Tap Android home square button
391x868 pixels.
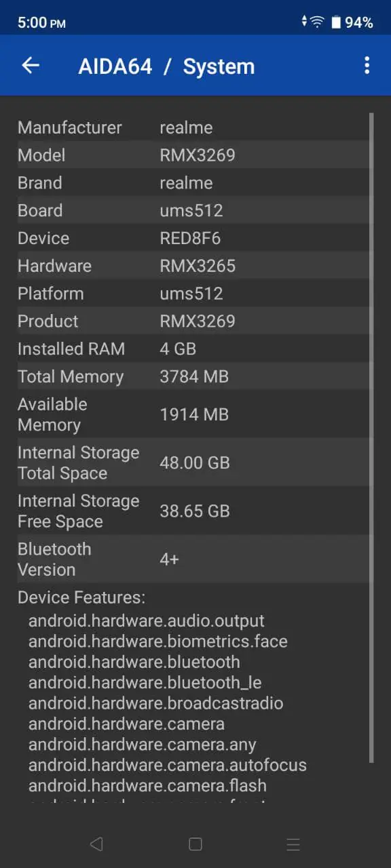(x=195, y=844)
